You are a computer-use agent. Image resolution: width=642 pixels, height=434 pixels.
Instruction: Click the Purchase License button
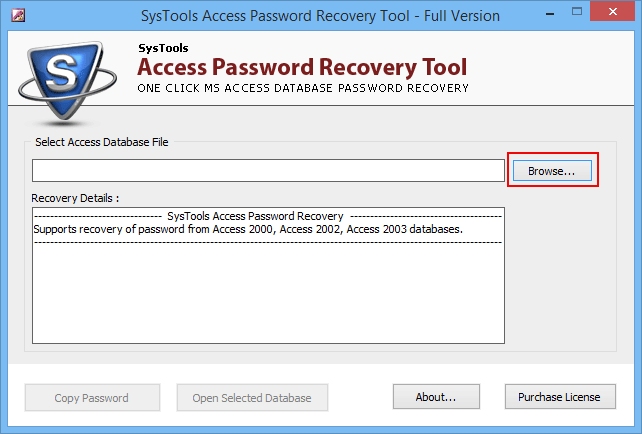tap(560, 396)
